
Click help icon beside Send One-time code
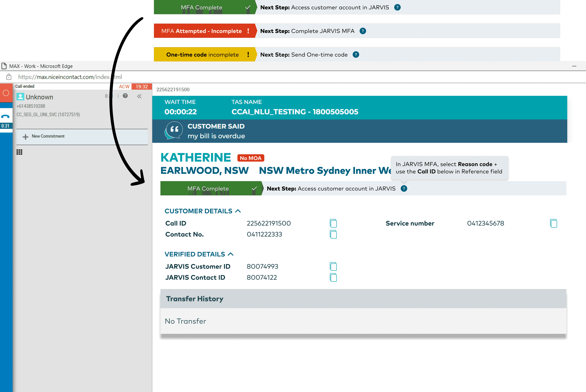click(356, 55)
